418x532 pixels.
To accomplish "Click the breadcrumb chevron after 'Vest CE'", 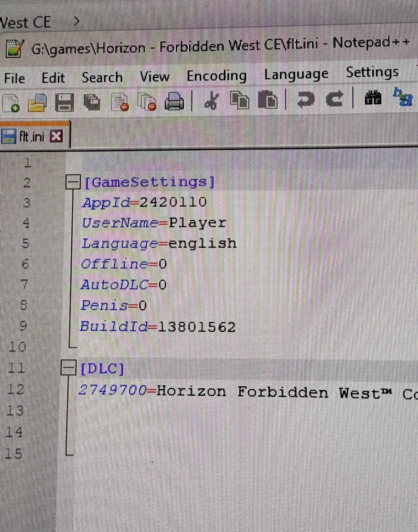I will coord(77,21).
